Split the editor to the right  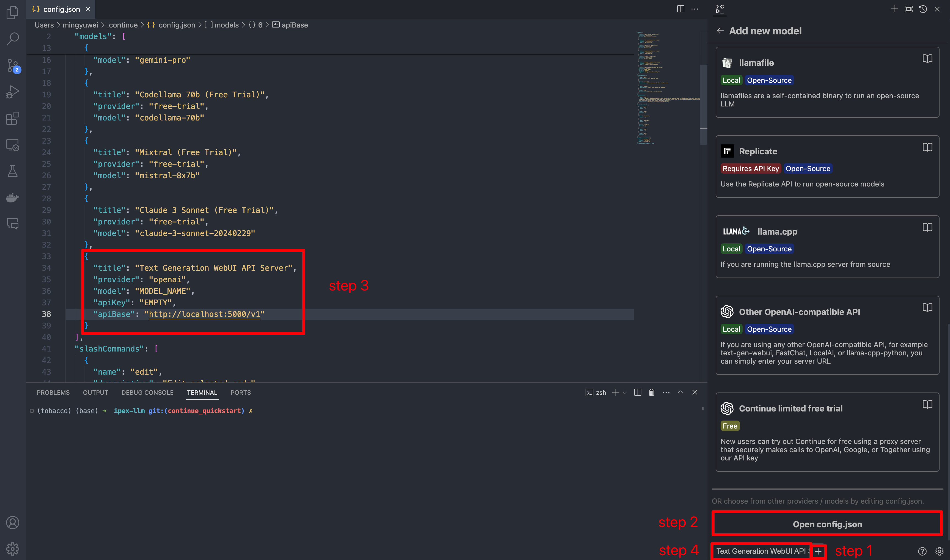pyautogui.click(x=681, y=9)
